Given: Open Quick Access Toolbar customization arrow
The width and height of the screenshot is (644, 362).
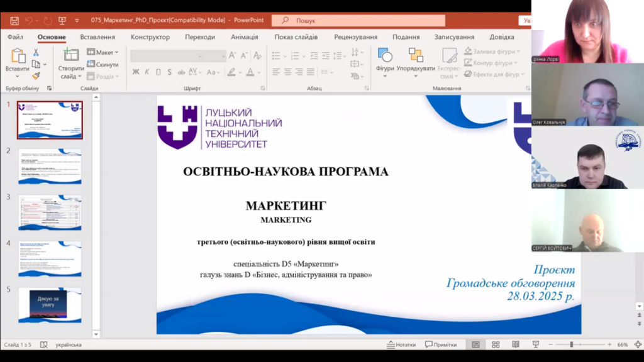Looking at the screenshot, I should pyautogui.click(x=77, y=21).
